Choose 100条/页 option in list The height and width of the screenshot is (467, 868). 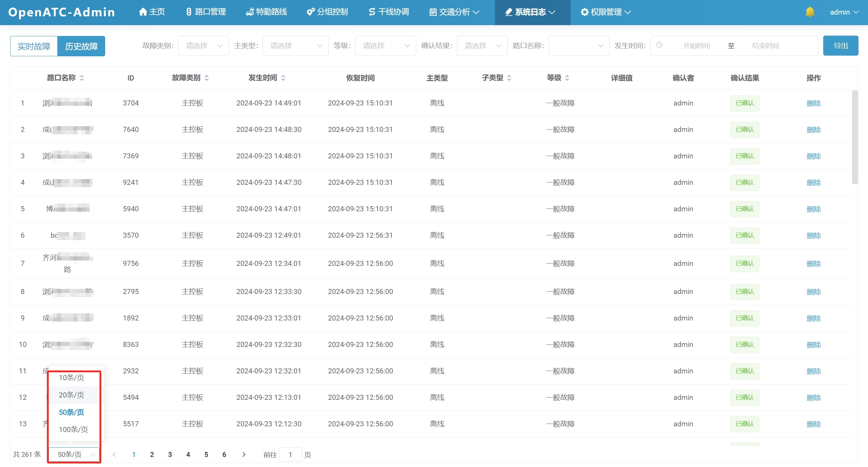73,429
